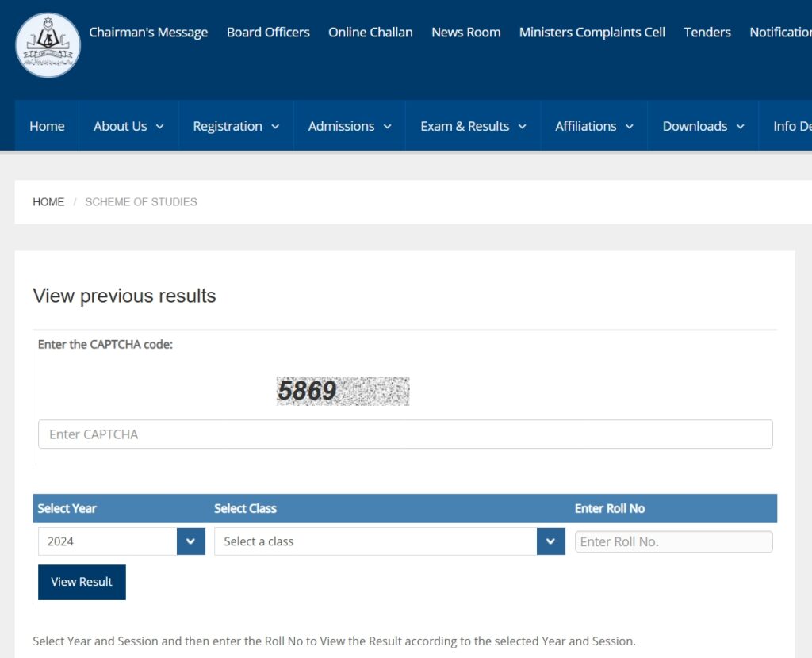Go to Online Challan
Screen dimensions: 812x658
[x=370, y=32]
